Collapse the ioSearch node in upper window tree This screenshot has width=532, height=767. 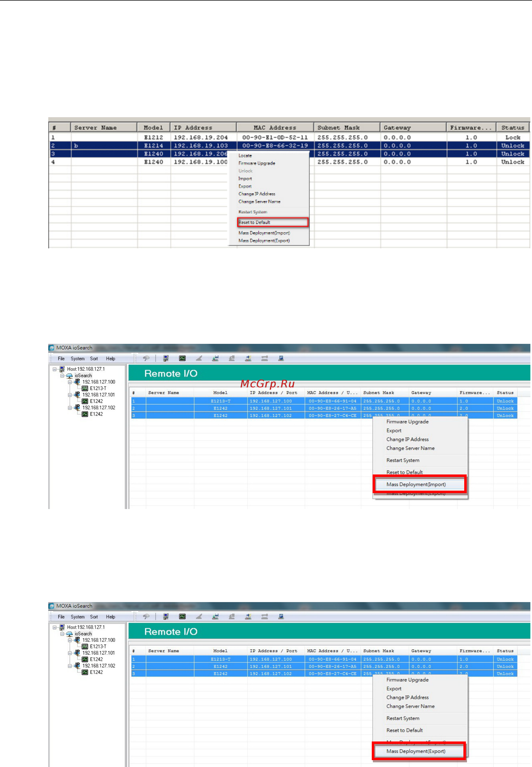[62, 376]
